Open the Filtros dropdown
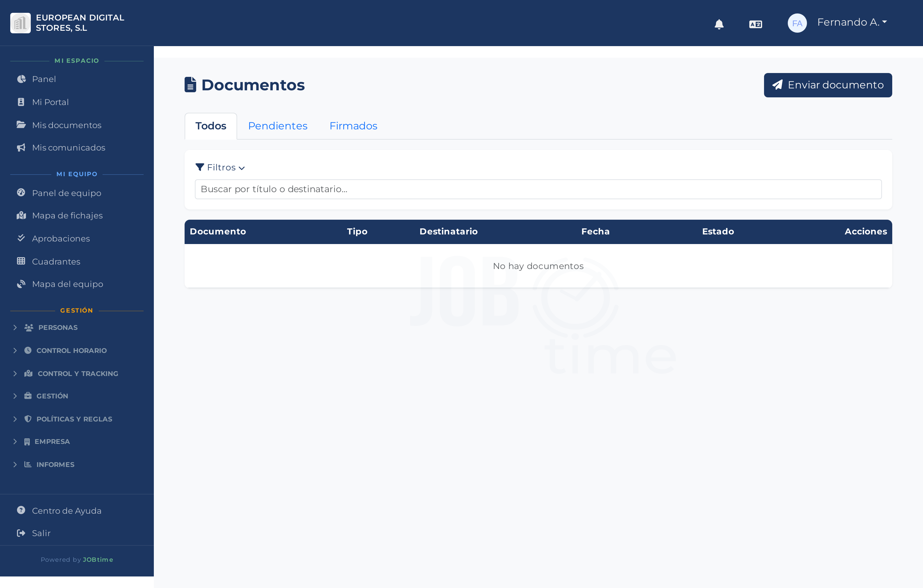Screen dimensions: 923x588 [x=220, y=167]
